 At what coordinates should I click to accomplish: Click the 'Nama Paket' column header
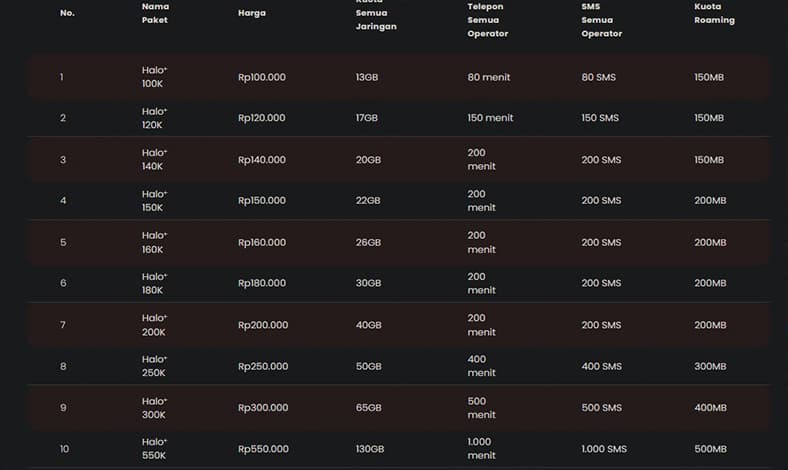(155, 13)
